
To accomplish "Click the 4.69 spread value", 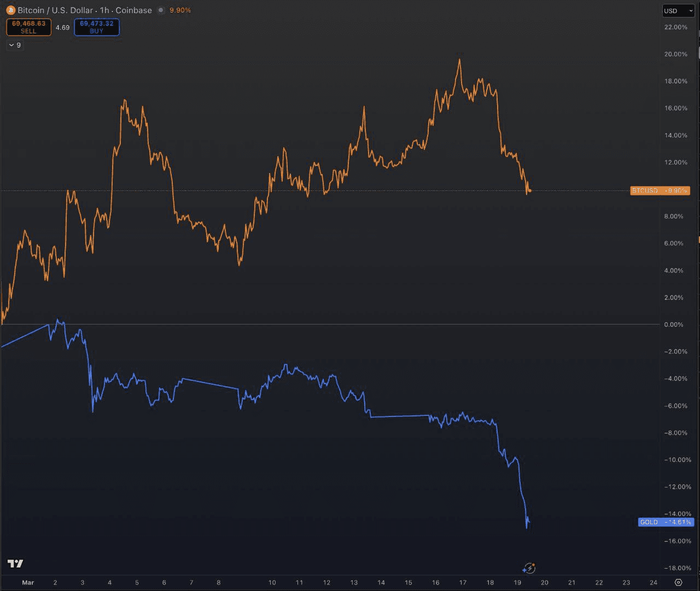I will coord(62,27).
